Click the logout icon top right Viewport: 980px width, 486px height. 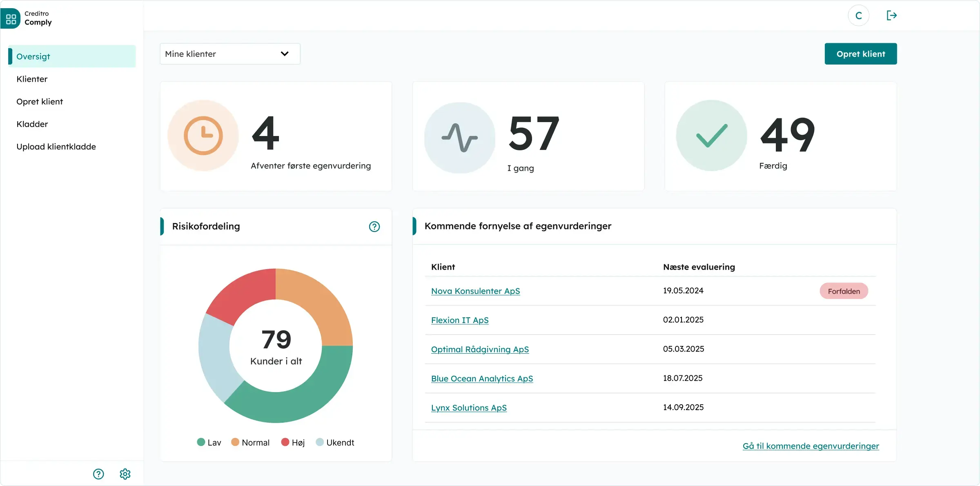pos(892,16)
